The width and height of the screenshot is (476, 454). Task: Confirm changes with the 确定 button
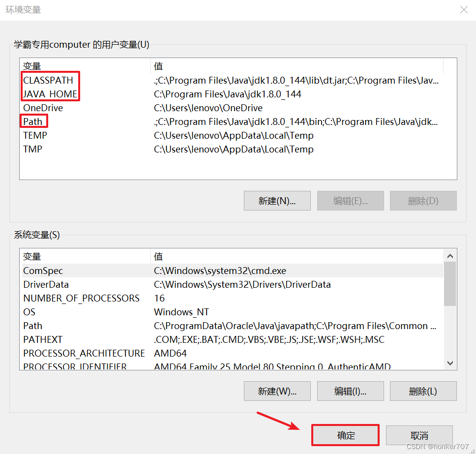(345, 435)
